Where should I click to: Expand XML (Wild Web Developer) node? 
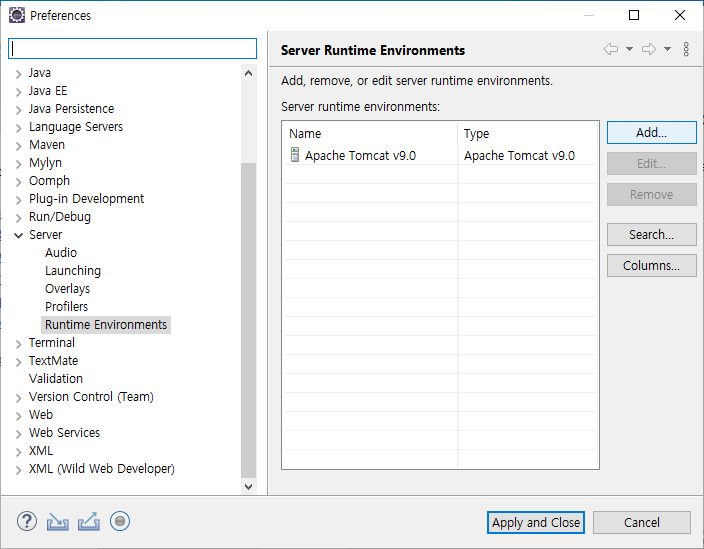coord(18,470)
